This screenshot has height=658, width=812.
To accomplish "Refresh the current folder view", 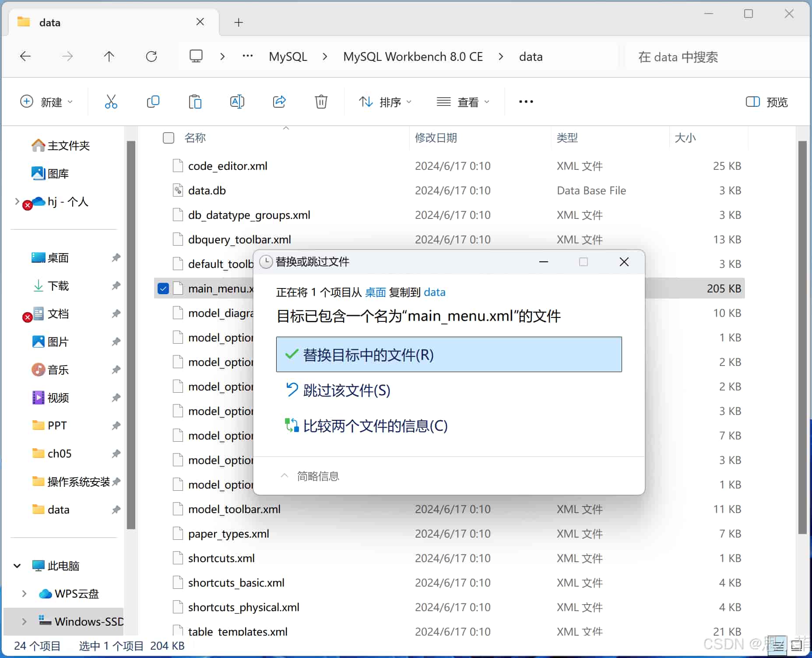I will point(151,56).
